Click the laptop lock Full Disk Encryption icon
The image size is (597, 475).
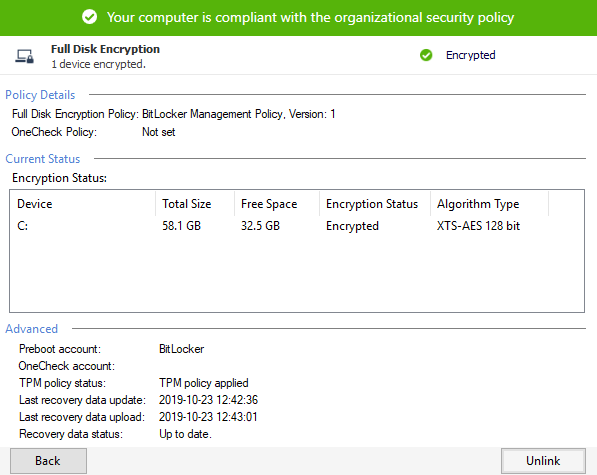[x=24, y=56]
